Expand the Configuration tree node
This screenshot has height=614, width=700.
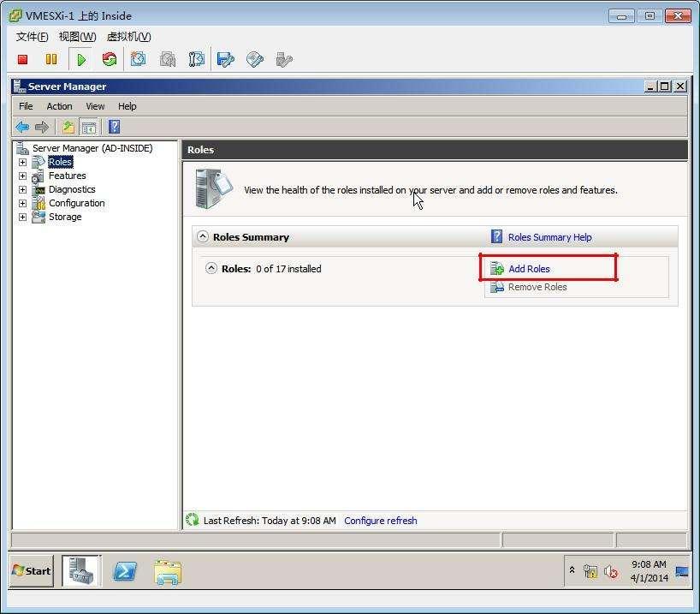coord(23,203)
